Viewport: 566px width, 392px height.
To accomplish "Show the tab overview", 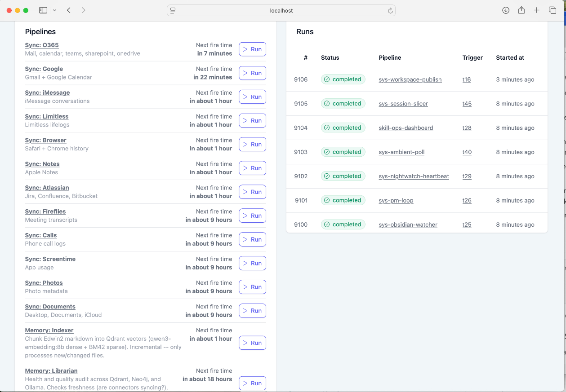I will (552, 10).
